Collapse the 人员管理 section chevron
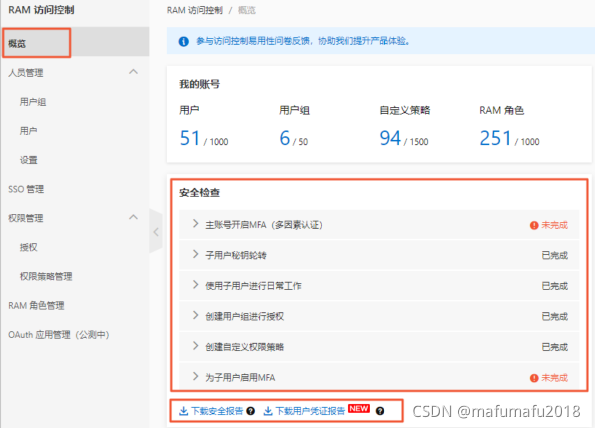 133,72
